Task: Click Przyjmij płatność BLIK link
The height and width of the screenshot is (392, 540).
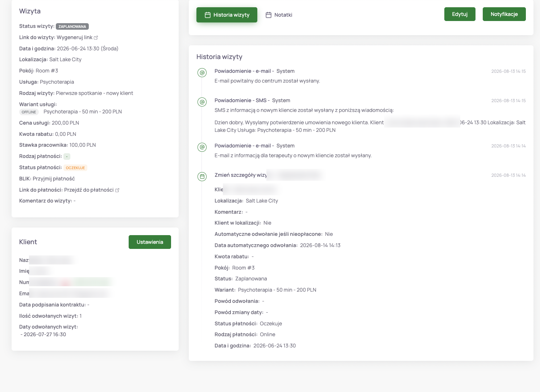Action: click(x=54, y=179)
